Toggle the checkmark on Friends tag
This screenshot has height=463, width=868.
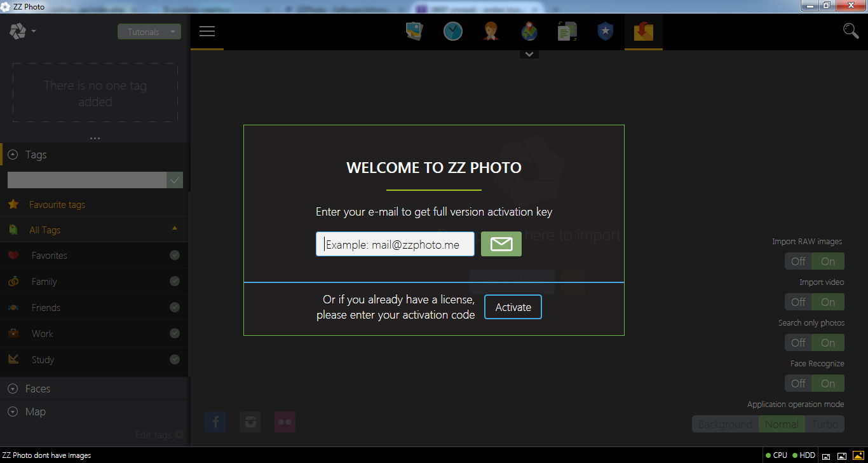click(175, 307)
